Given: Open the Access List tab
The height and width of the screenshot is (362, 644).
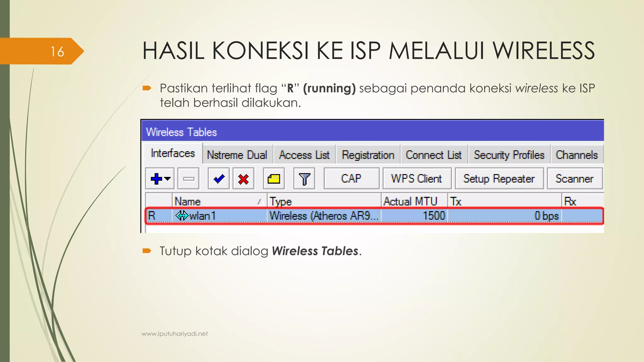Looking at the screenshot, I should click(304, 155).
